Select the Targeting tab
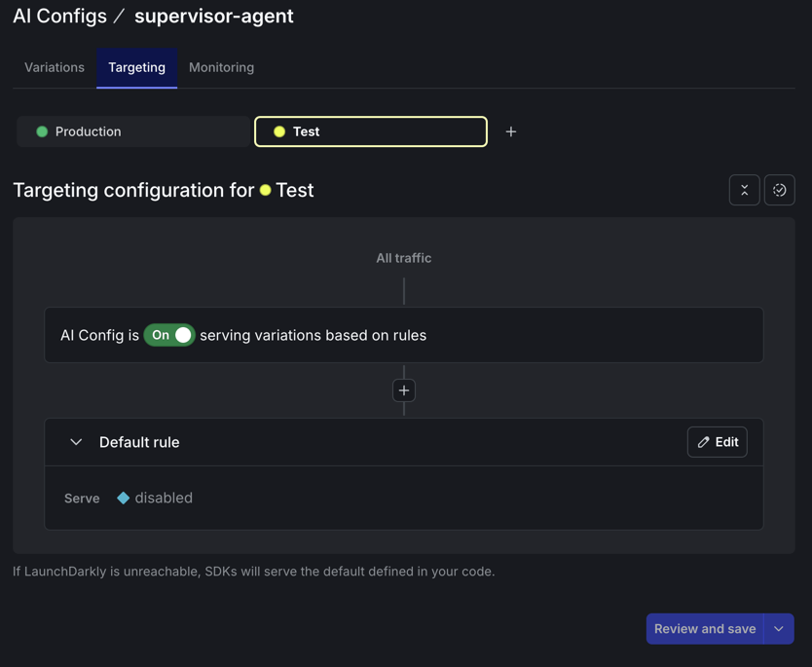This screenshot has width=812, height=667. (136, 67)
